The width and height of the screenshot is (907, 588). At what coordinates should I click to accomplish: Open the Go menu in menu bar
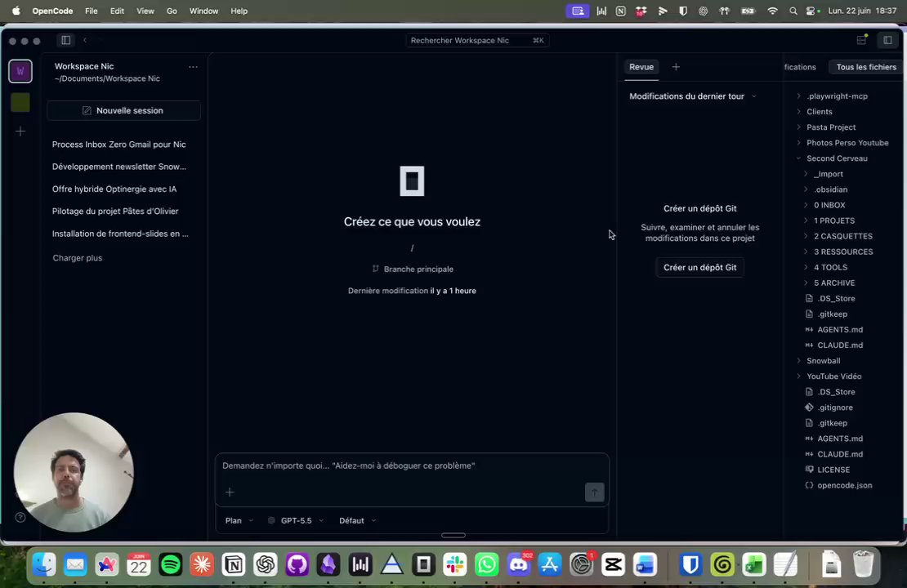(x=172, y=11)
